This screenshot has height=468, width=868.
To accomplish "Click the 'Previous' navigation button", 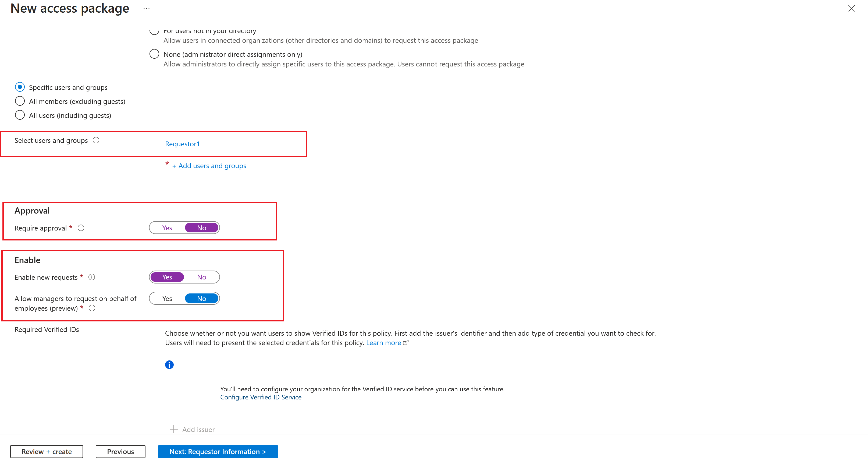I will tap(120, 451).
